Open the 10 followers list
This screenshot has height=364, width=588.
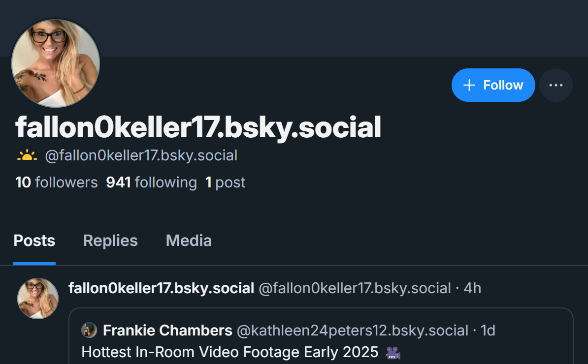[x=57, y=182]
